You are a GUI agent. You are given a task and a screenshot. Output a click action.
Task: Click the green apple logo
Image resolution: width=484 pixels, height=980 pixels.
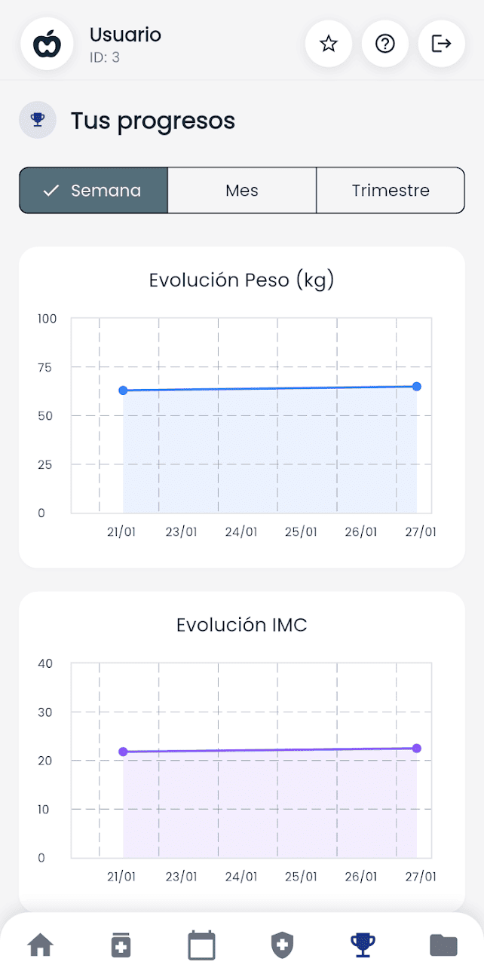[47, 44]
